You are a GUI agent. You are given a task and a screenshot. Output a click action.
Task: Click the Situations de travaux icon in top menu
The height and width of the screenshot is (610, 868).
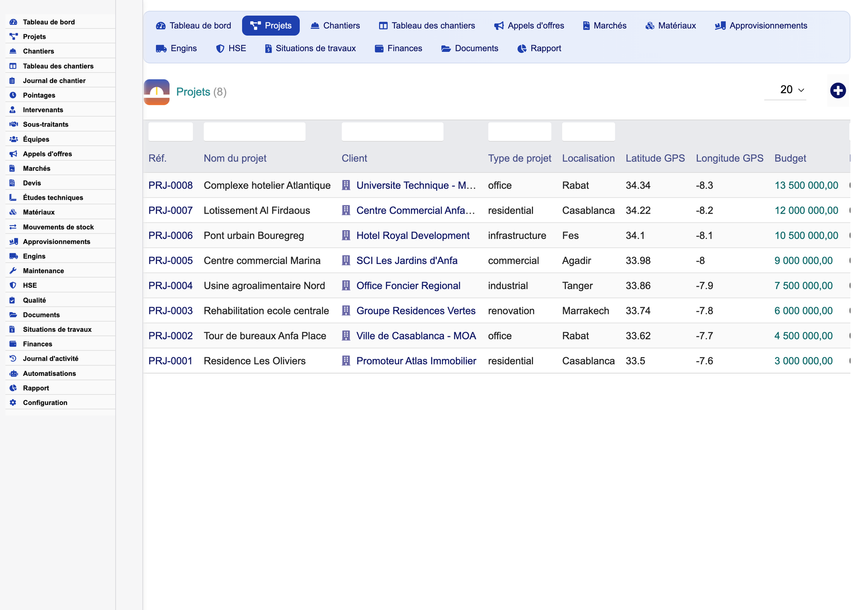click(268, 49)
